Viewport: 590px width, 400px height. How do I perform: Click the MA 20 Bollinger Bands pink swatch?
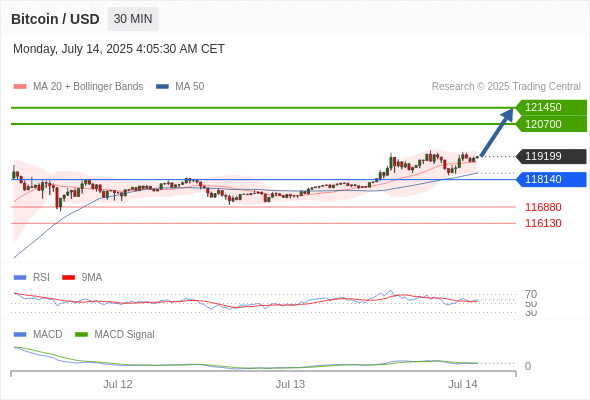(x=20, y=87)
